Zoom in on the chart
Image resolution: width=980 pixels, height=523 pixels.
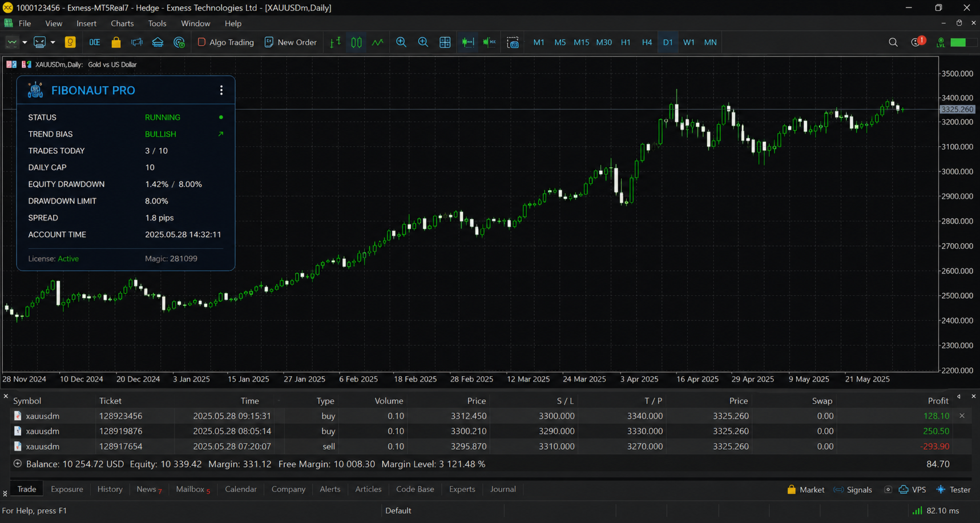pos(401,42)
